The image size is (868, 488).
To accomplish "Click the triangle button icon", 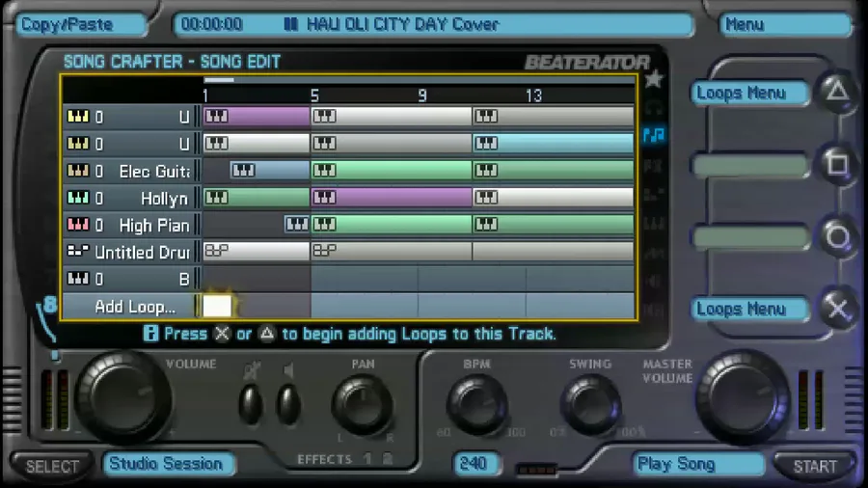I will [837, 91].
